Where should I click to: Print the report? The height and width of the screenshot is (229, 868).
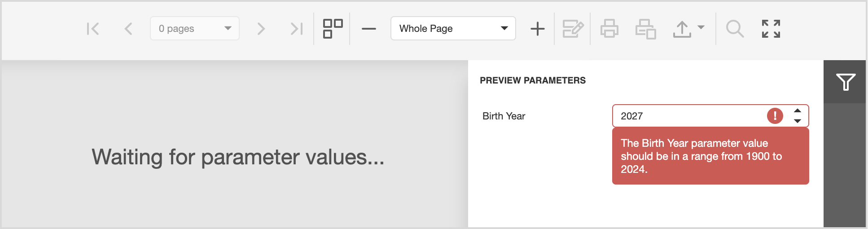(x=609, y=29)
